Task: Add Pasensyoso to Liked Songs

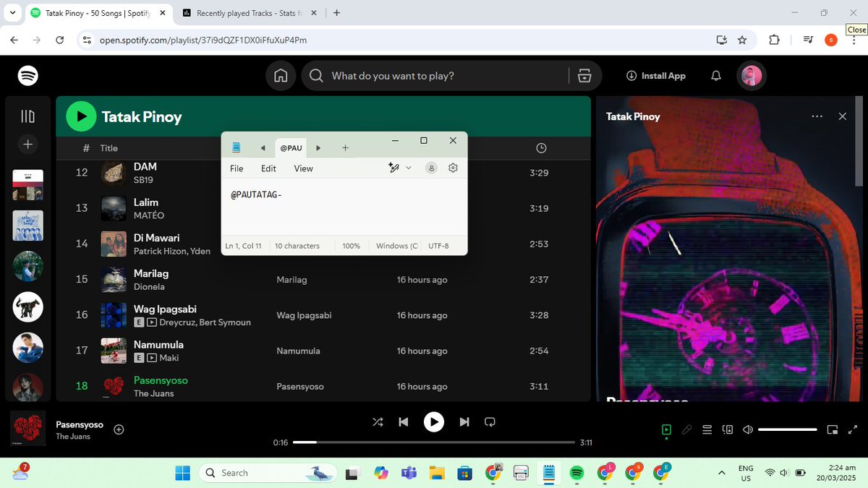Action: pyautogui.click(x=119, y=429)
